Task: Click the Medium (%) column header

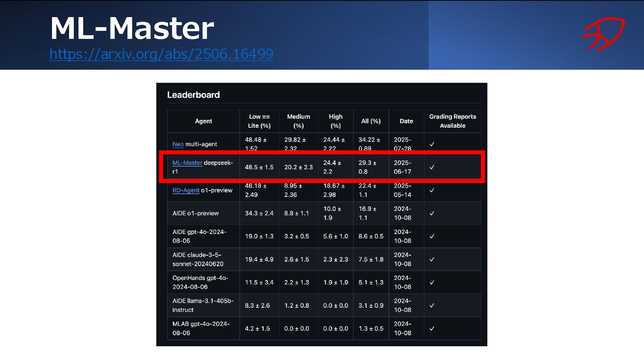Action: click(x=299, y=121)
